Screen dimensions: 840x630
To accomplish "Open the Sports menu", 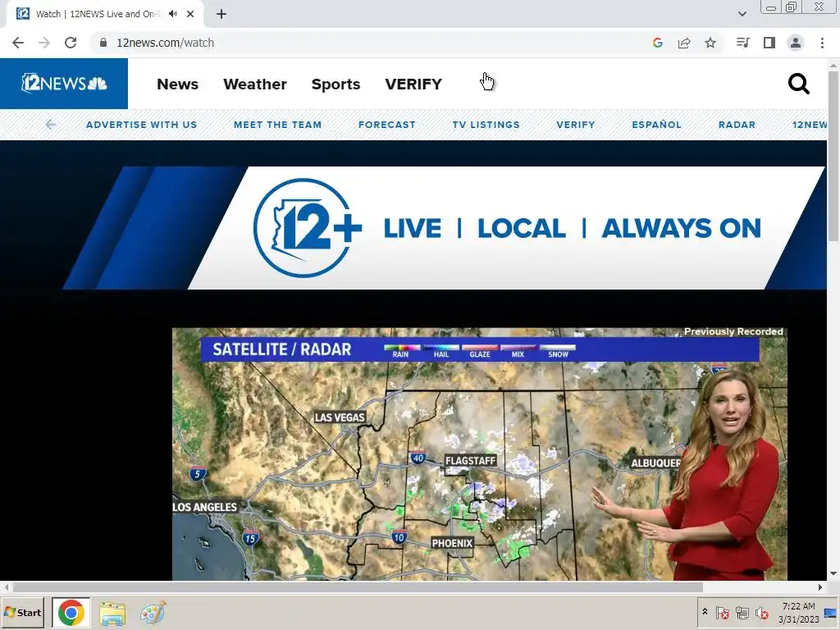I will point(336,84).
